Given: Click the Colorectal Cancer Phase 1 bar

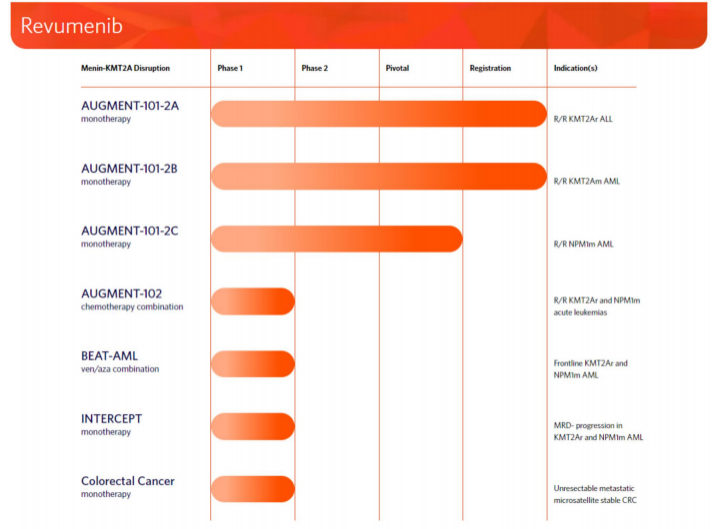Looking at the screenshot, I should point(253,489).
